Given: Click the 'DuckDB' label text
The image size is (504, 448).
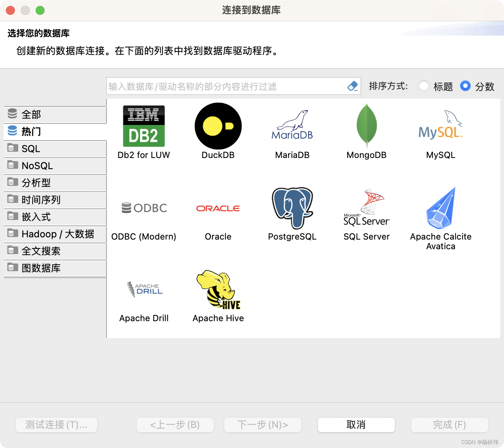Looking at the screenshot, I should [218, 155].
